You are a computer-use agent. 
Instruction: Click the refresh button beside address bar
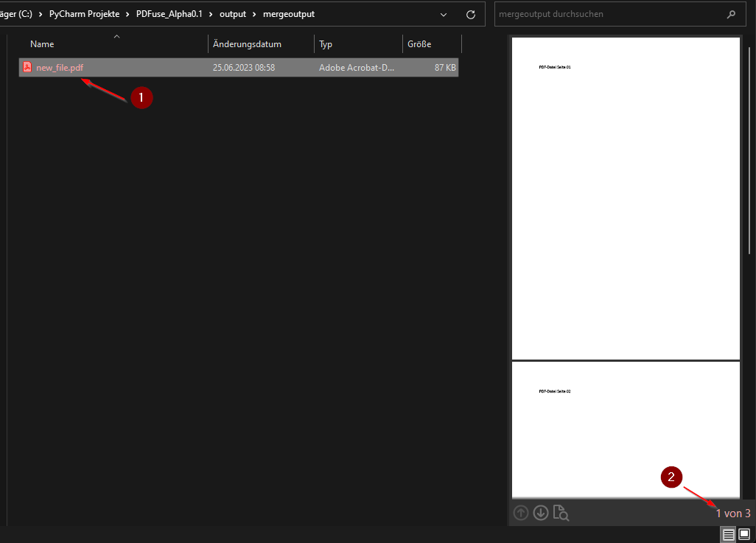point(471,14)
